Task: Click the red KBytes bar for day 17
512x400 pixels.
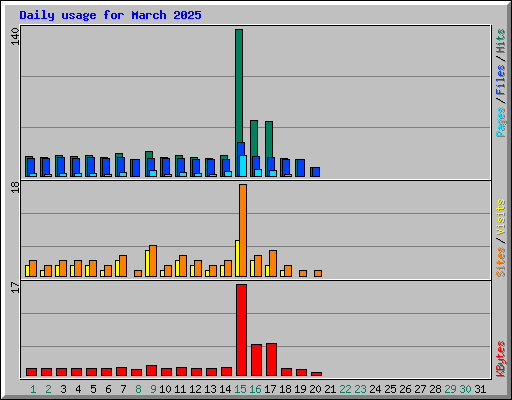Action: click(271, 360)
